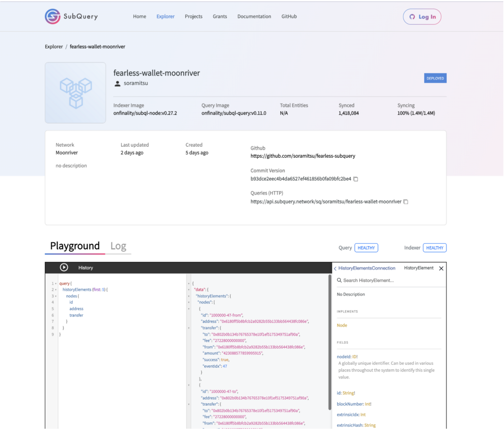This screenshot has height=433, width=504.
Task: Click the results pane scrollbar
Action: pyautogui.click(x=329, y=342)
